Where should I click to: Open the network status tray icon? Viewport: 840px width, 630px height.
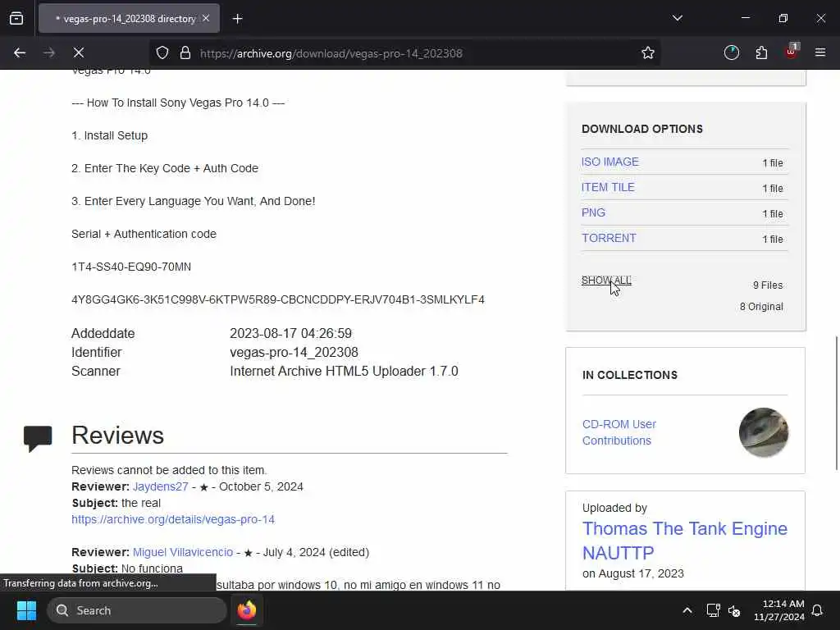[x=713, y=610]
